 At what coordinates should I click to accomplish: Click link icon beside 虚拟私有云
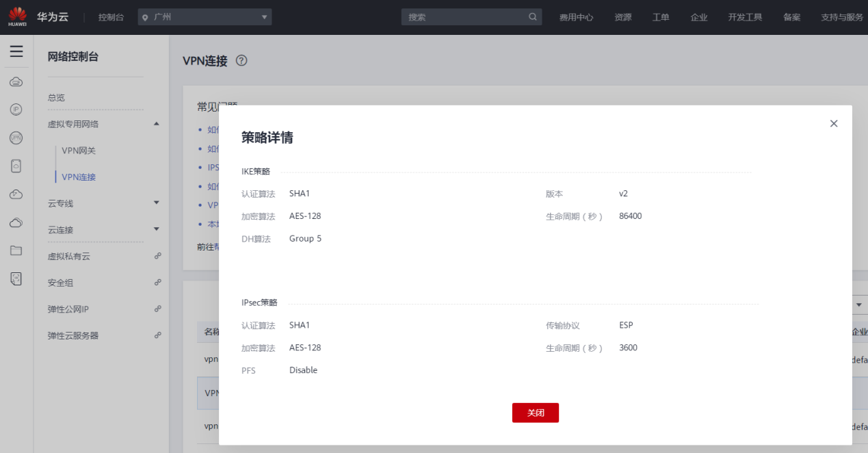pyautogui.click(x=157, y=256)
